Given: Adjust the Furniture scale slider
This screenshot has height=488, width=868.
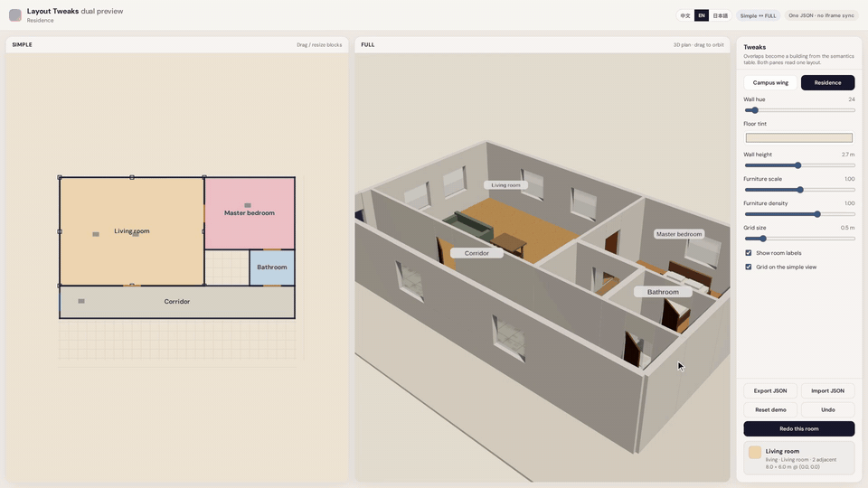Looking at the screenshot, I should 799,190.
